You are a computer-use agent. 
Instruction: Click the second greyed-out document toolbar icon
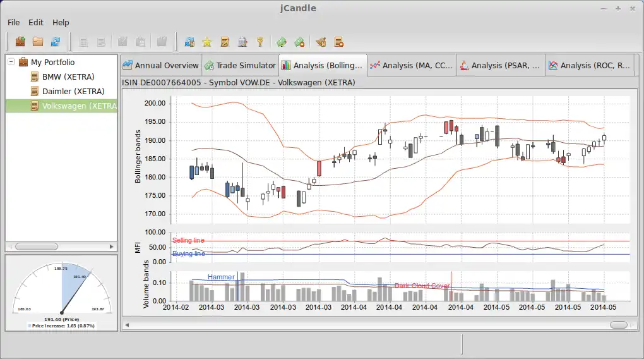click(x=101, y=42)
